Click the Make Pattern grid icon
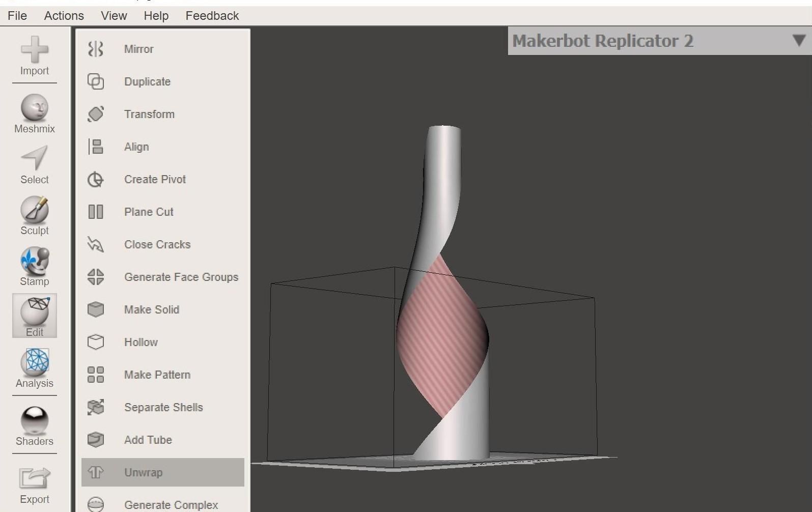This screenshot has width=812, height=512. 96,375
